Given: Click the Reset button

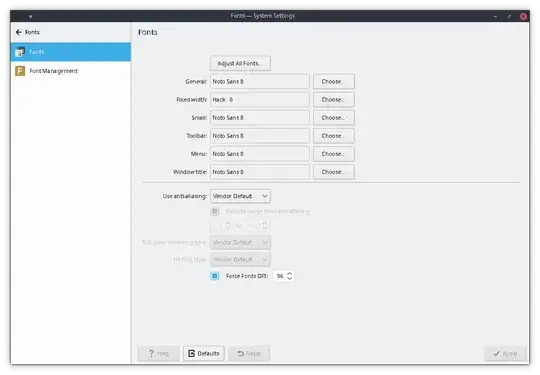Looking at the screenshot, I should click(x=249, y=353).
